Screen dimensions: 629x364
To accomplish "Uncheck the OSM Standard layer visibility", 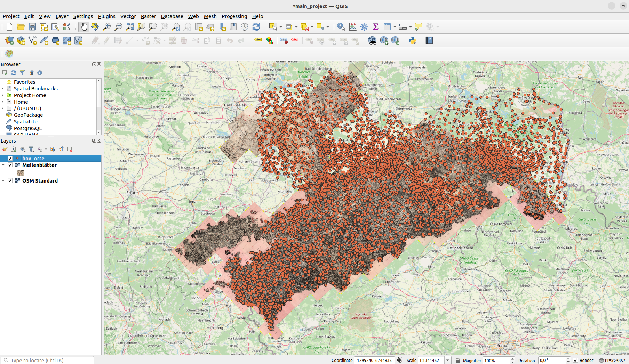I will click(10, 180).
